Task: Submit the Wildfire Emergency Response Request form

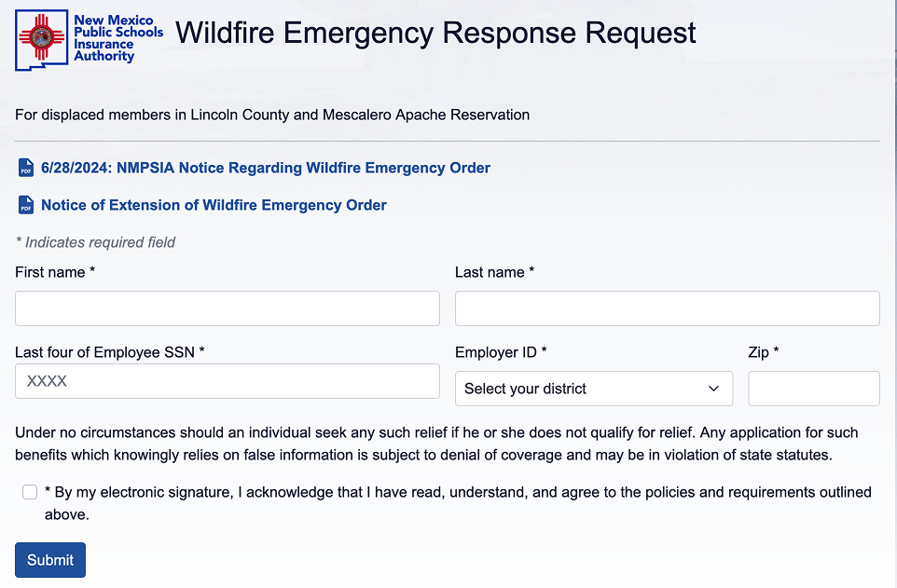Action: (49, 559)
